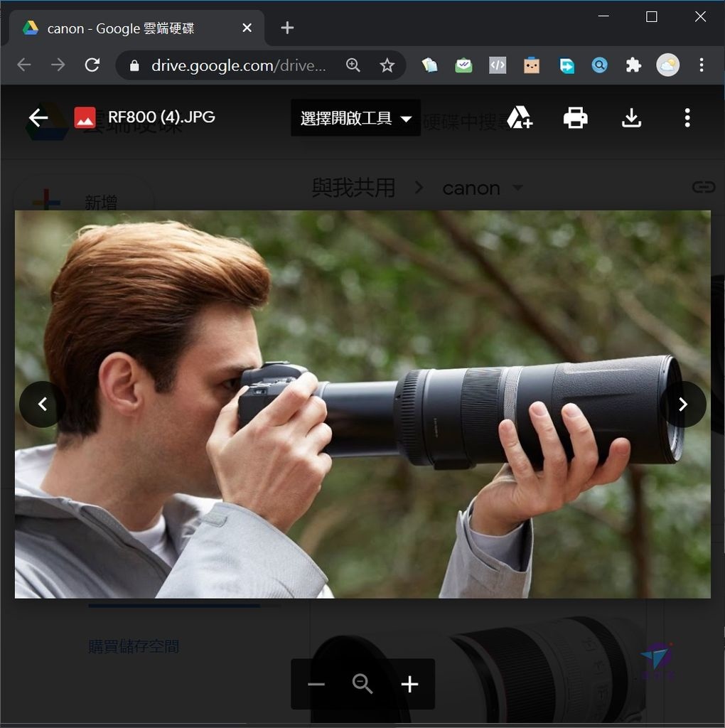Zoom in with the plus button

click(409, 684)
